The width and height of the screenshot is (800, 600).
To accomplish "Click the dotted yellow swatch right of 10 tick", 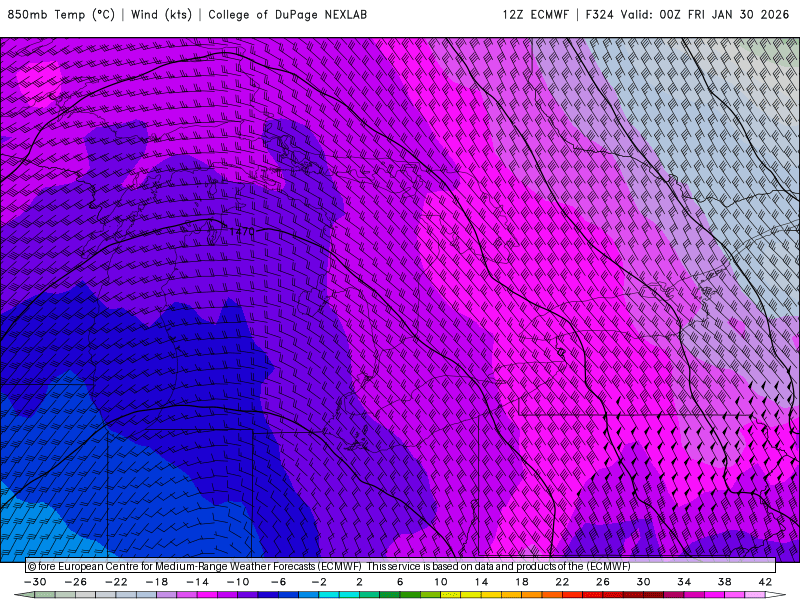I will (x=451, y=595).
